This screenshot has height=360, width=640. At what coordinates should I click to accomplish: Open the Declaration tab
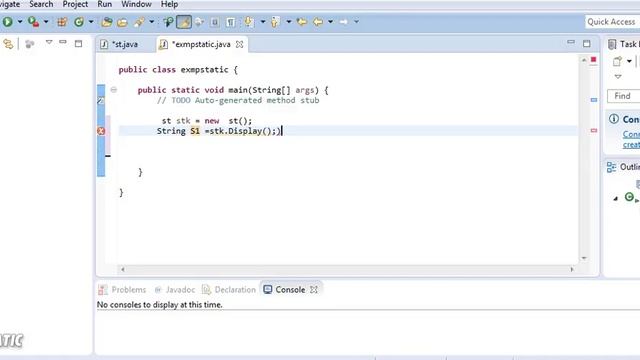coord(229,289)
